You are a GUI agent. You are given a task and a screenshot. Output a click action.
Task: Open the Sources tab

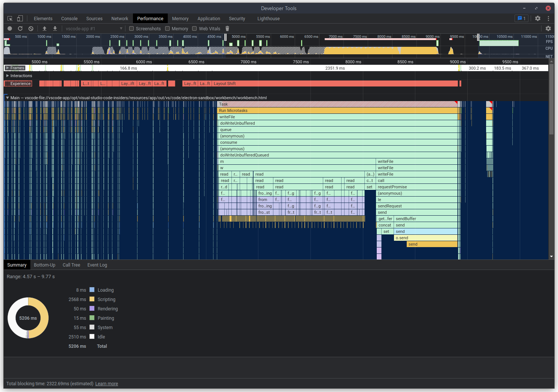(94, 18)
